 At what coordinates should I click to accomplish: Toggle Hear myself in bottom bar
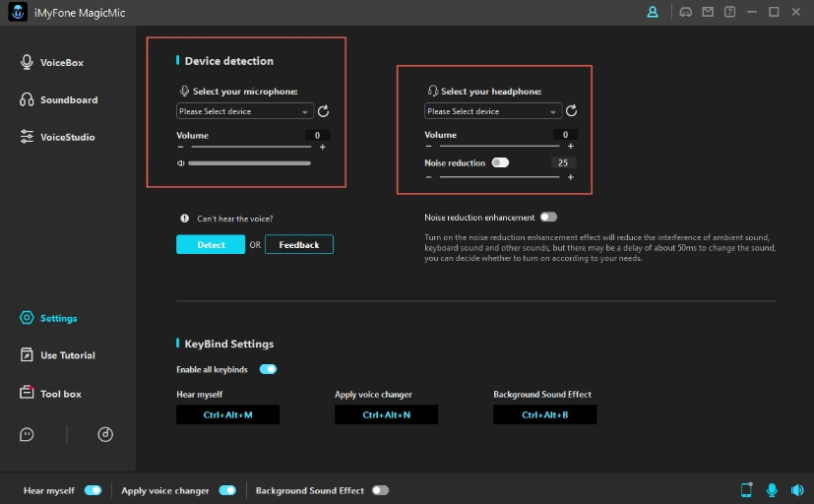click(x=93, y=490)
